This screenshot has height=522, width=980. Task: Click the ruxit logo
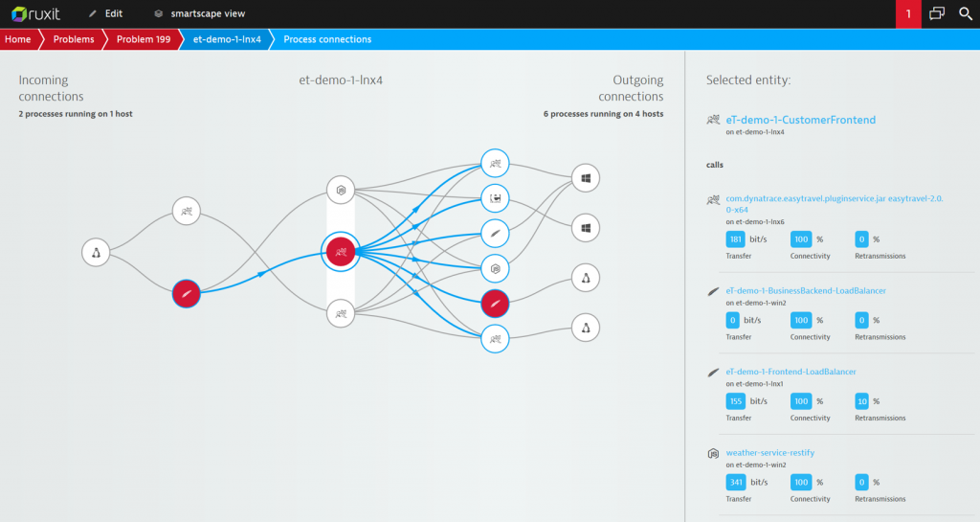tap(35, 13)
